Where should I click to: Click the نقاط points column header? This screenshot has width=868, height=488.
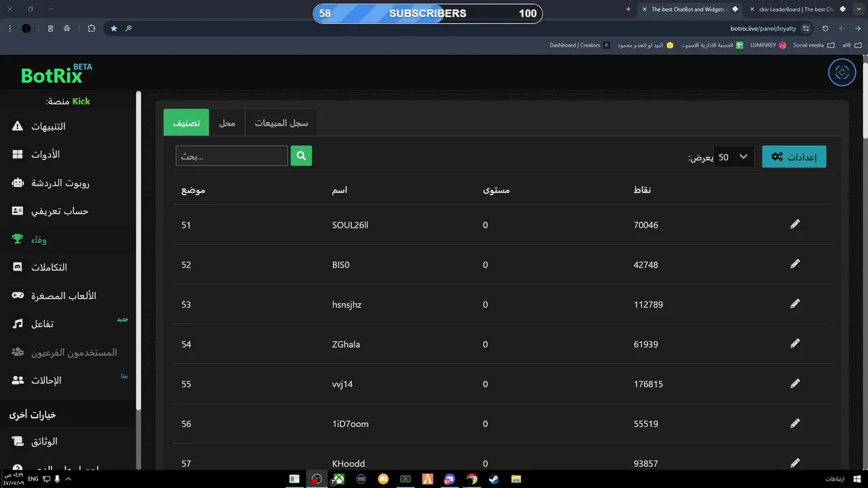[x=642, y=190]
